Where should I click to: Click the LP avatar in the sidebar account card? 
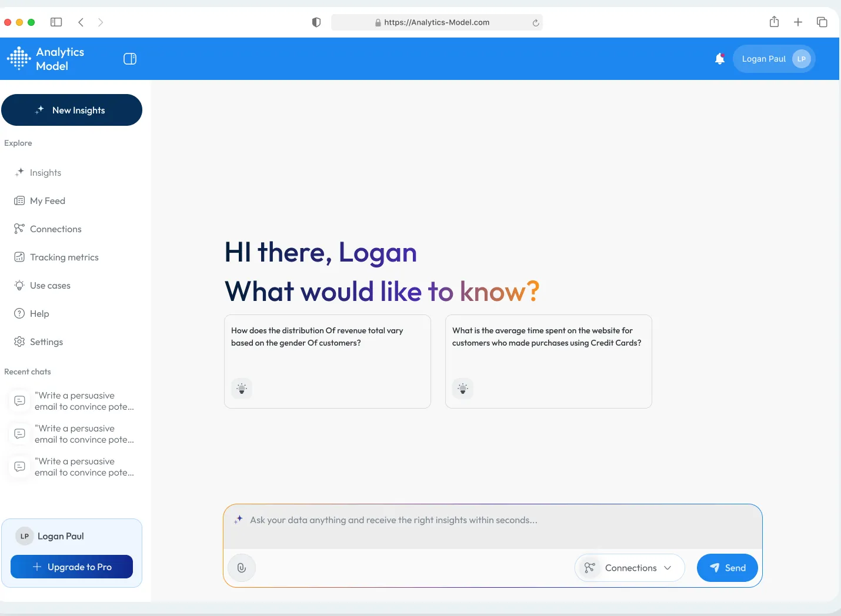[x=25, y=536]
